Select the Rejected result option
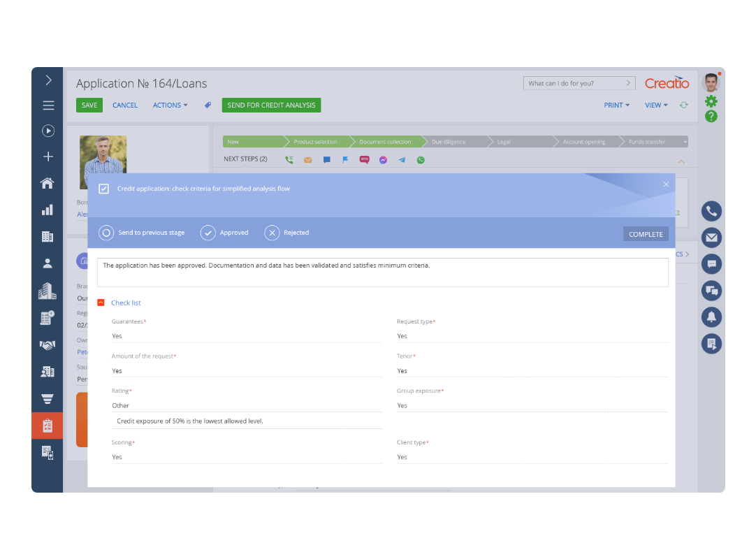 tap(286, 233)
